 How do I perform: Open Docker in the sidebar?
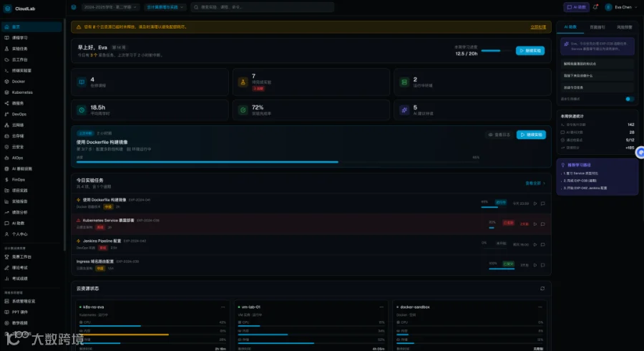pyautogui.click(x=18, y=82)
